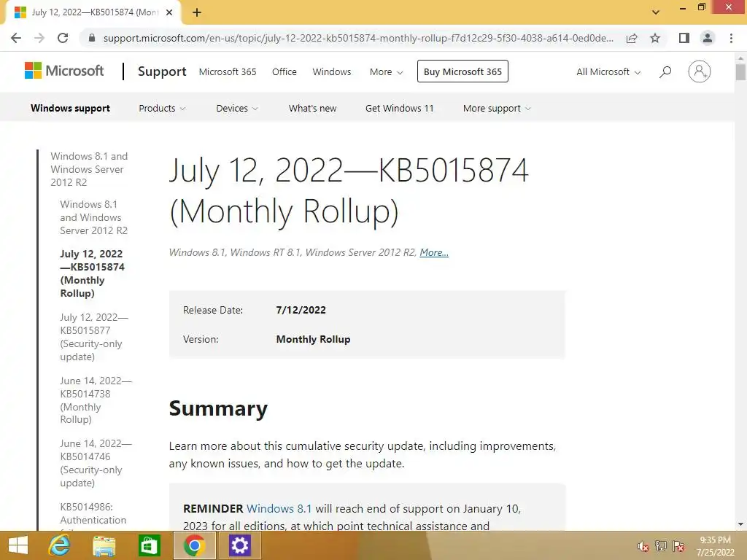Expand the All Microsoft dropdown
The image size is (747, 560).
[x=608, y=72]
